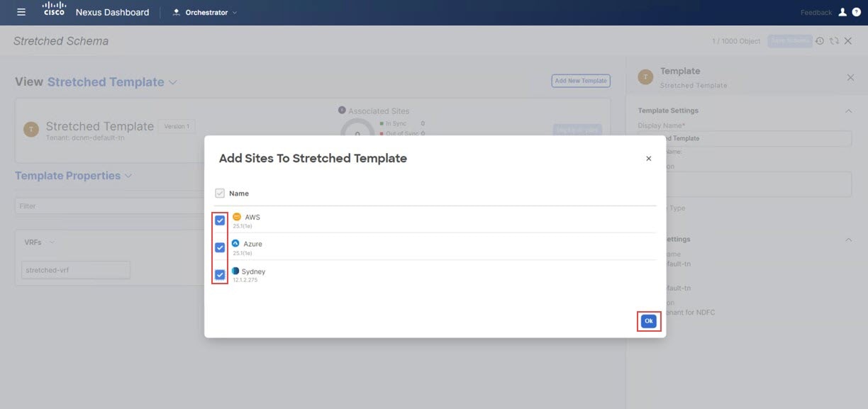Open the hamburger navigation menu

click(21, 12)
